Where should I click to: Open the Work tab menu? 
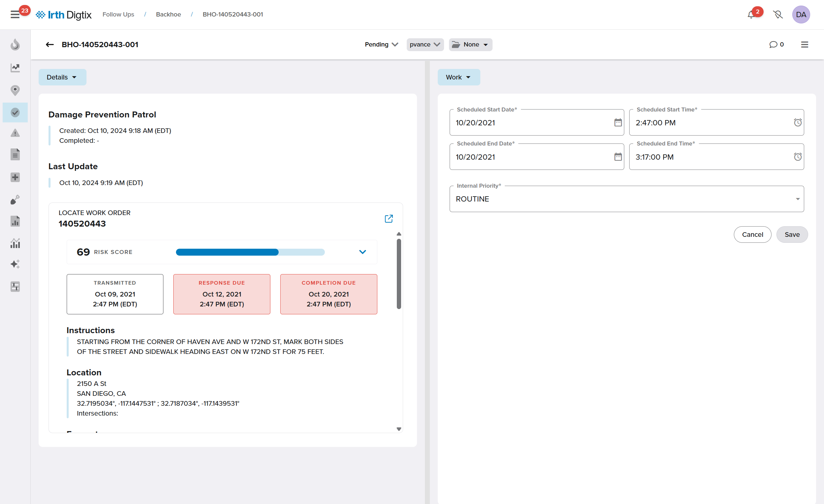pos(459,77)
